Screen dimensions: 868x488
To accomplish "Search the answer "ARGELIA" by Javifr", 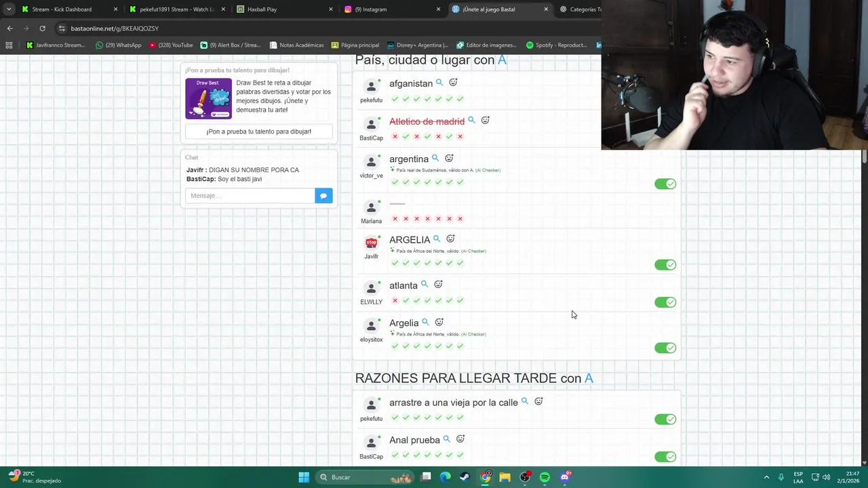I will click(437, 239).
